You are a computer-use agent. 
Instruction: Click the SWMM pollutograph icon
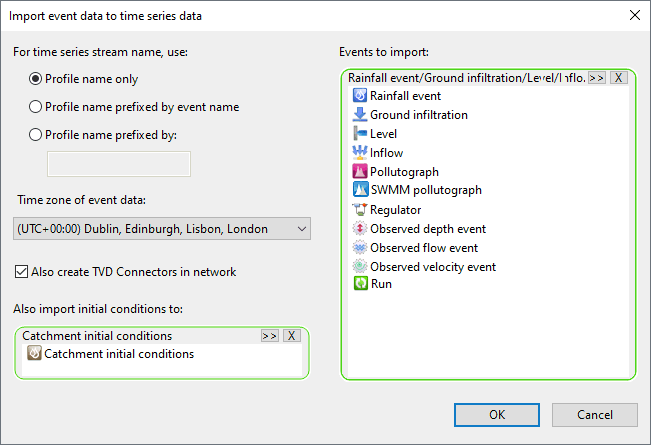coord(360,190)
